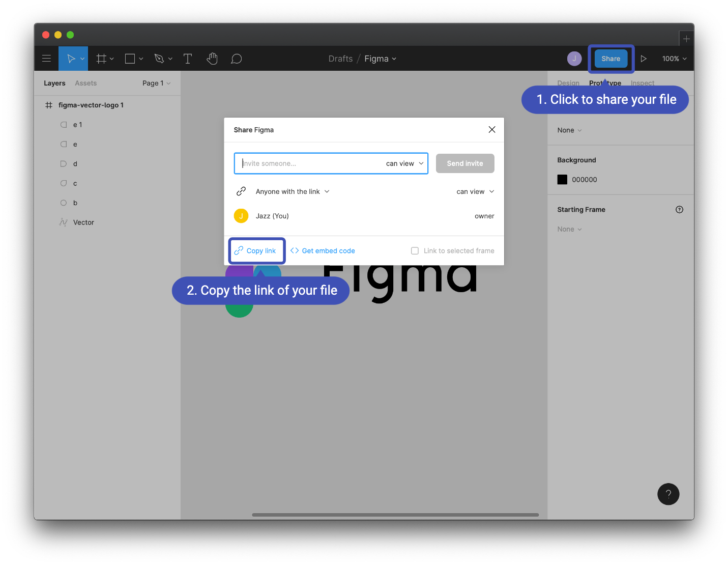The width and height of the screenshot is (728, 565).
Task: Click the black Background color swatch
Action: tap(562, 180)
